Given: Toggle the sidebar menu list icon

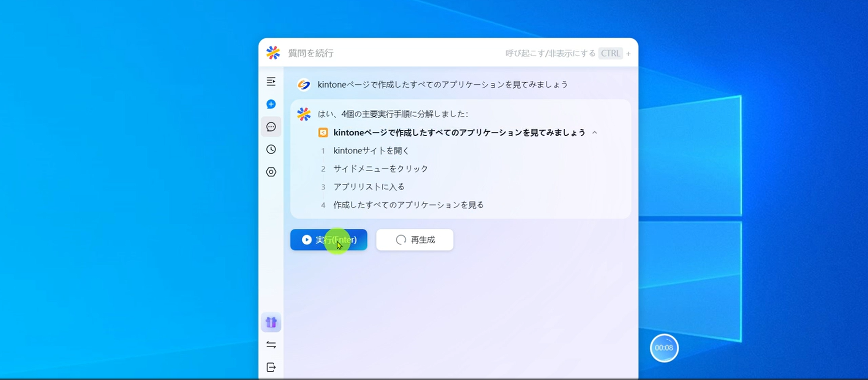Looking at the screenshot, I should (x=271, y=81).
